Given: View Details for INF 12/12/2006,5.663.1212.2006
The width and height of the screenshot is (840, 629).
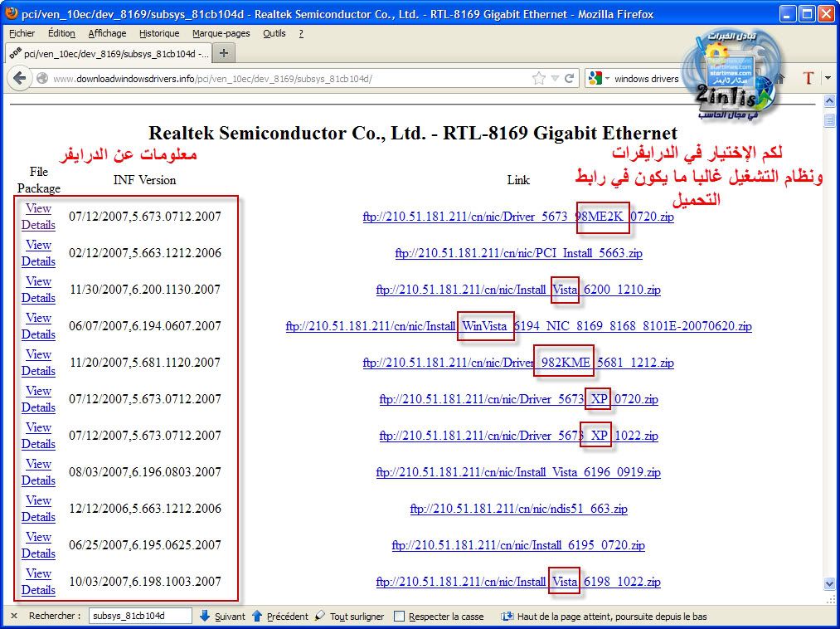Looking at the screenshot, I should (x=39, y=509).
